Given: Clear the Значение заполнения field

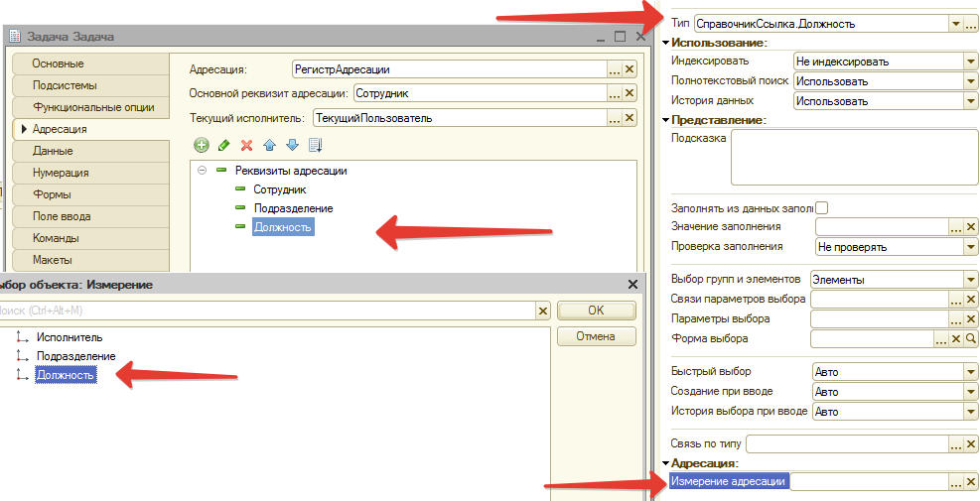Looking at the screenshot, I should click(971, 227).
